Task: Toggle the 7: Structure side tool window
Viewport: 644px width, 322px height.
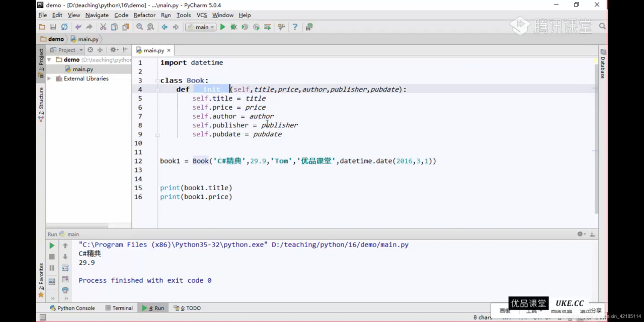Action: [41, 104]
